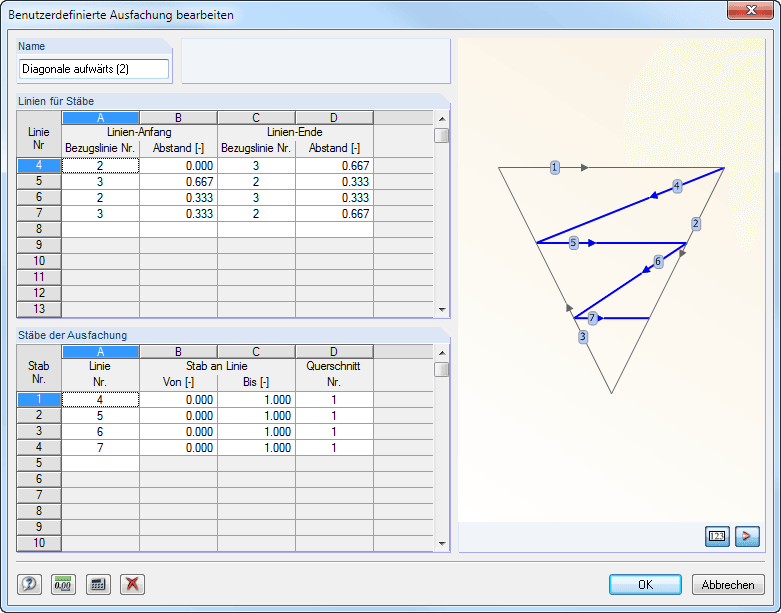Screen dimensions: 781x613
Task: Select column header A in Linien für Stäbe
Action: coord(100,118)
